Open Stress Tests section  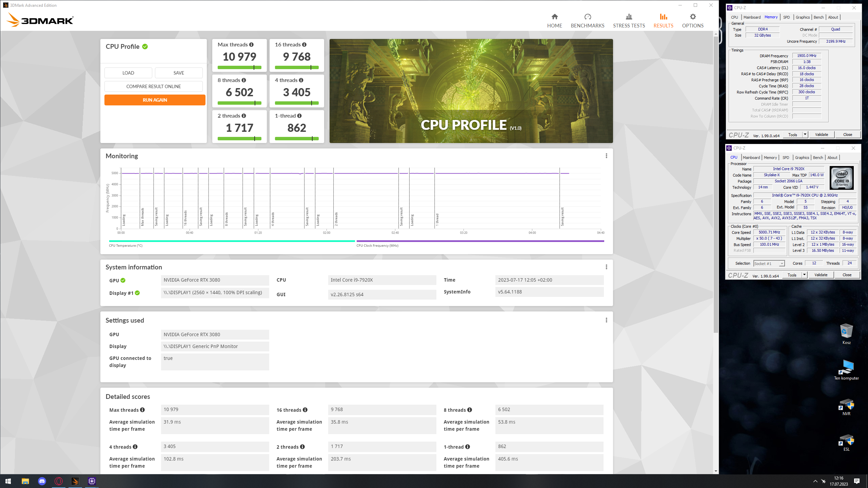629,21
